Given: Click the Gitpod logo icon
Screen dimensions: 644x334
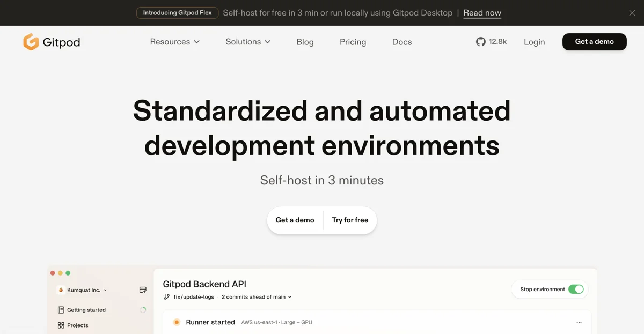Looking at the screenshot, I should pyautogui.click(x=31, y=42).
